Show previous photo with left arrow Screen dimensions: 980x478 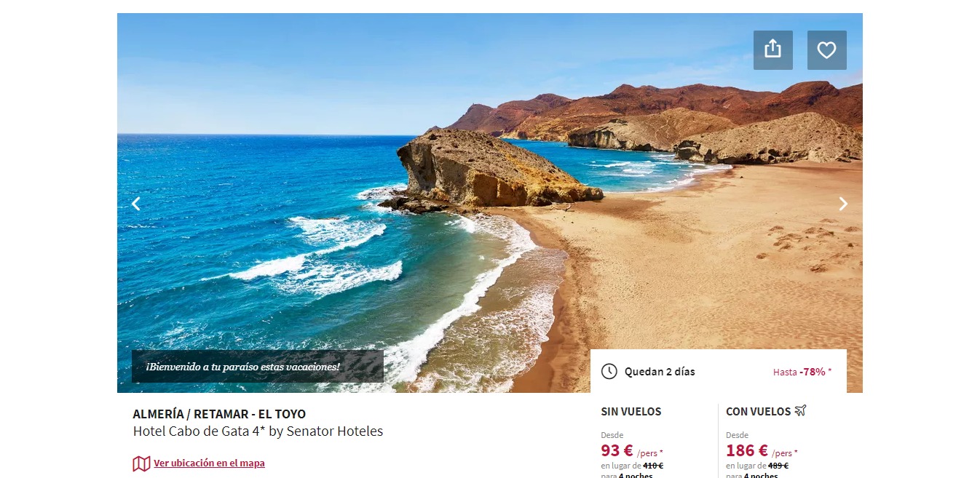coord(135,204)
